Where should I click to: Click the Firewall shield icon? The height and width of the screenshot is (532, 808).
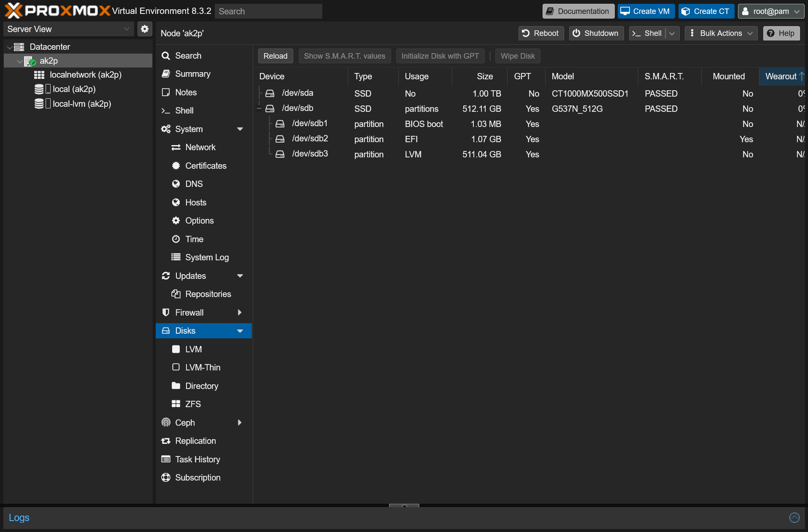tap(166, 313)
